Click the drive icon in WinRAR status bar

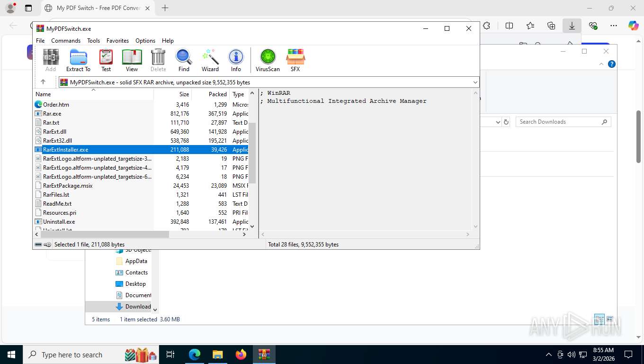coord(38,245)
